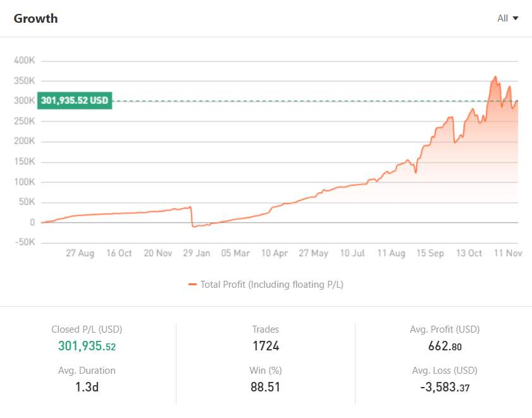Screen dimensions: 532x418
Task: Click the Avg. Duration value 1.3d
Action: tap(87, 387)
